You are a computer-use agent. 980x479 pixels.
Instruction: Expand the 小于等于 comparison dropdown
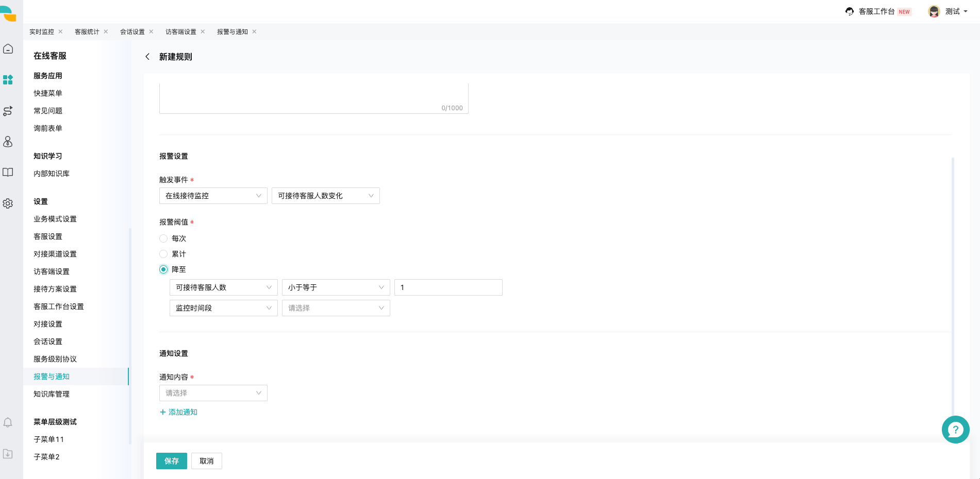click(x=336, y=287)
